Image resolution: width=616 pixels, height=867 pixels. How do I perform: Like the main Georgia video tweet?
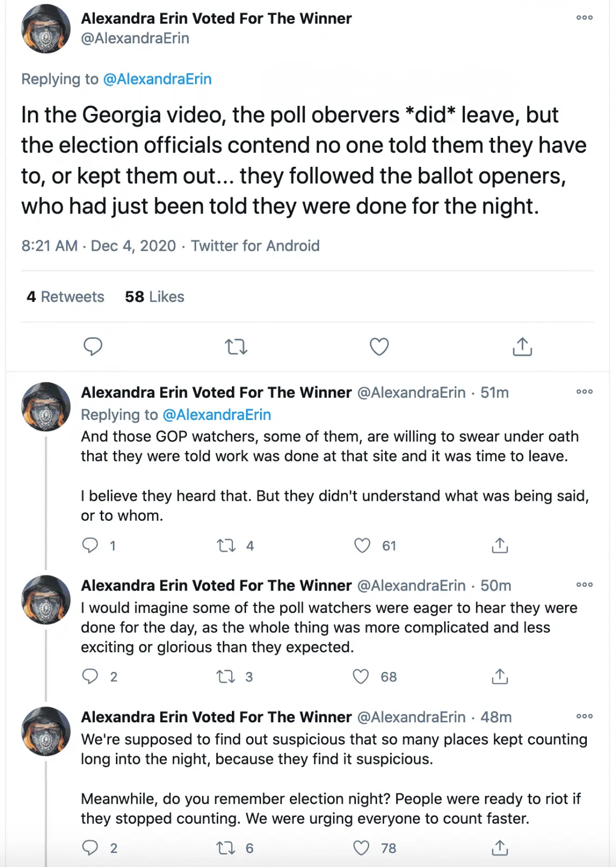pyautogui.click(x=379, y=346)
